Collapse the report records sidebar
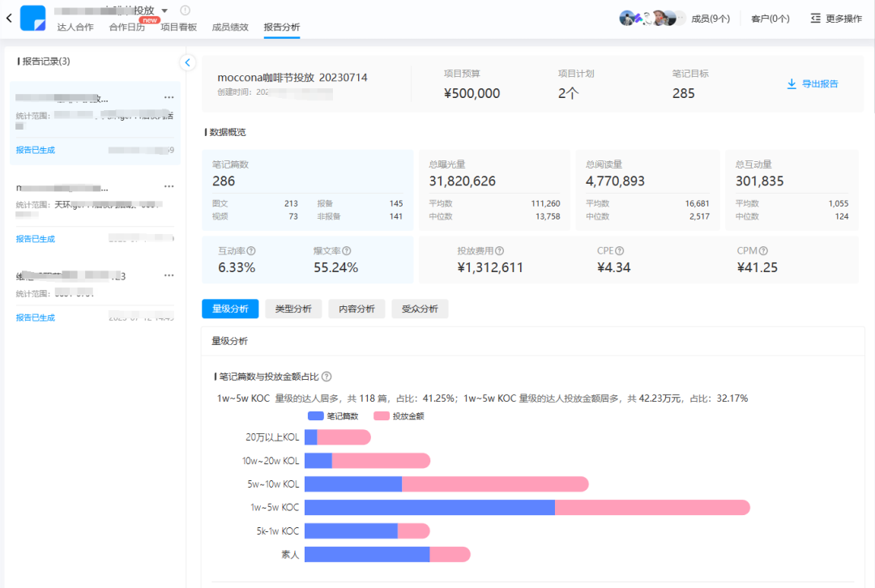Viewport: 875px width, 588px height. tap(187, 62)
